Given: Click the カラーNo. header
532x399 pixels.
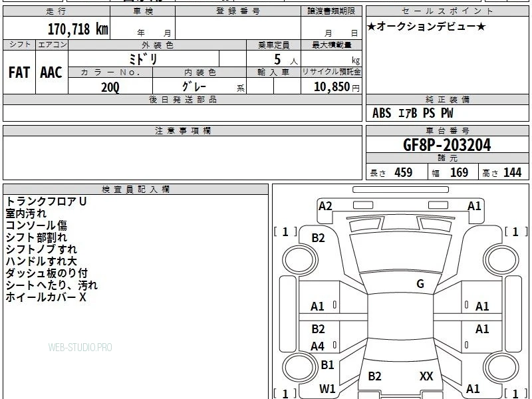Looking at the screenshot, I should point(110,72).
